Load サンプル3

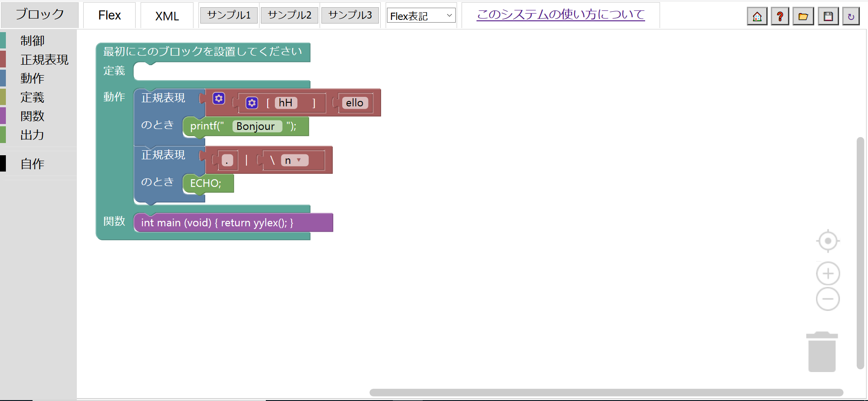[350, 15]
